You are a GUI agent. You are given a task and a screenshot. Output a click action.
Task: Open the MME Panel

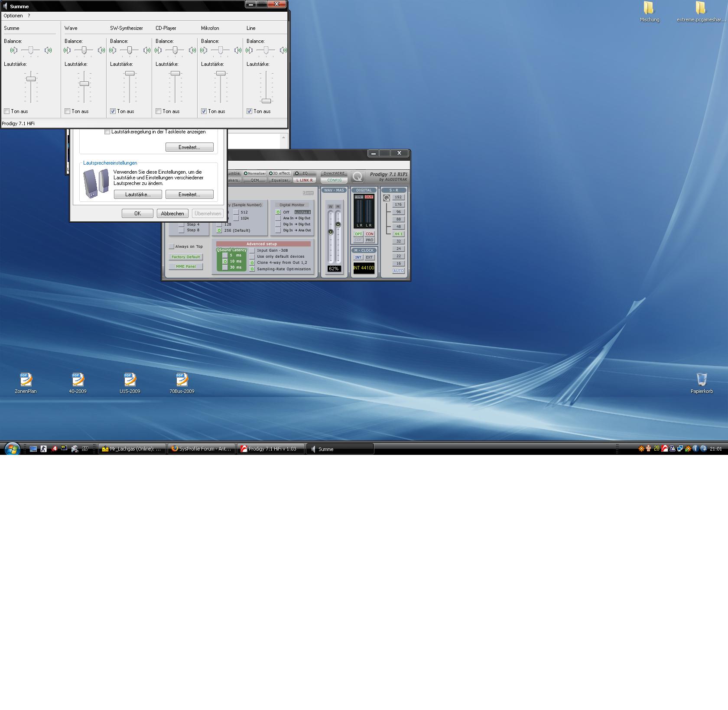click(x=186, y=266)
